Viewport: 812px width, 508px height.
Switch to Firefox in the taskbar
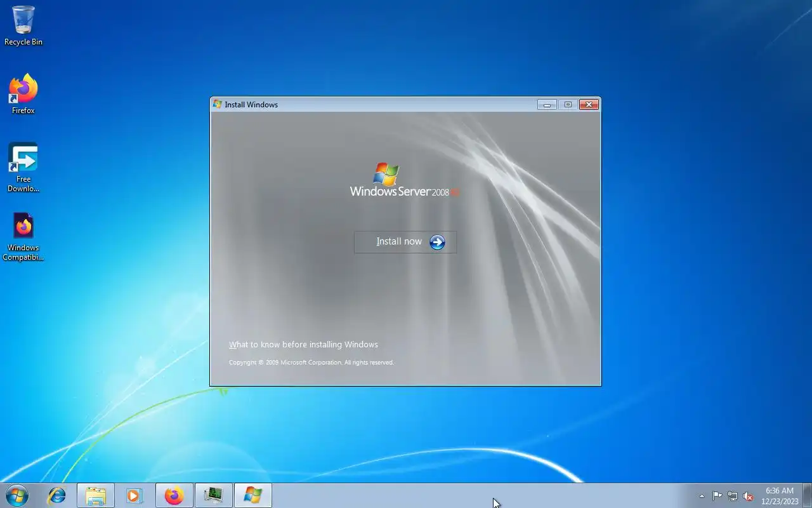coord(174,495)
